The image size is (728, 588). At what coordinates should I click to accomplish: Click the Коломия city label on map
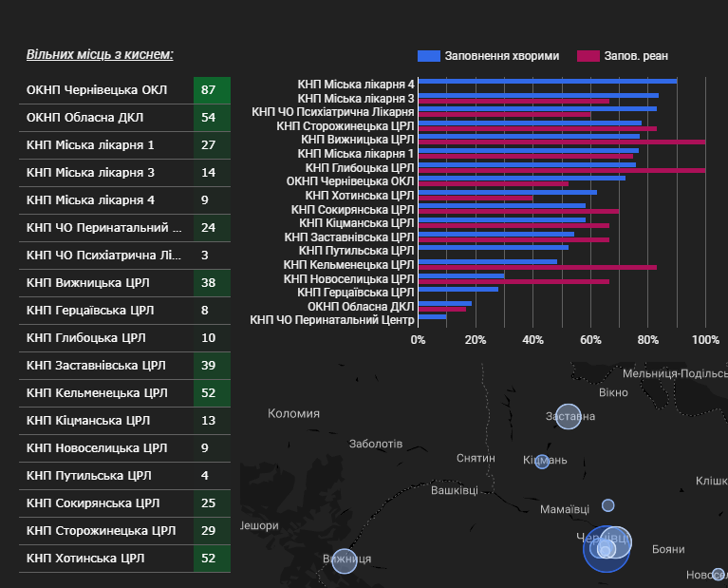pyautogui.click(x=293, y=413)
